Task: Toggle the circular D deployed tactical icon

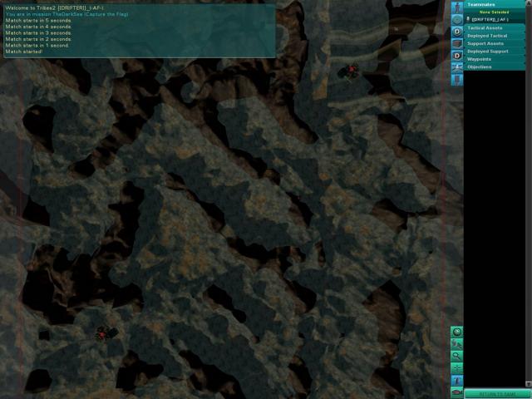Action: [x=457, y=32]
